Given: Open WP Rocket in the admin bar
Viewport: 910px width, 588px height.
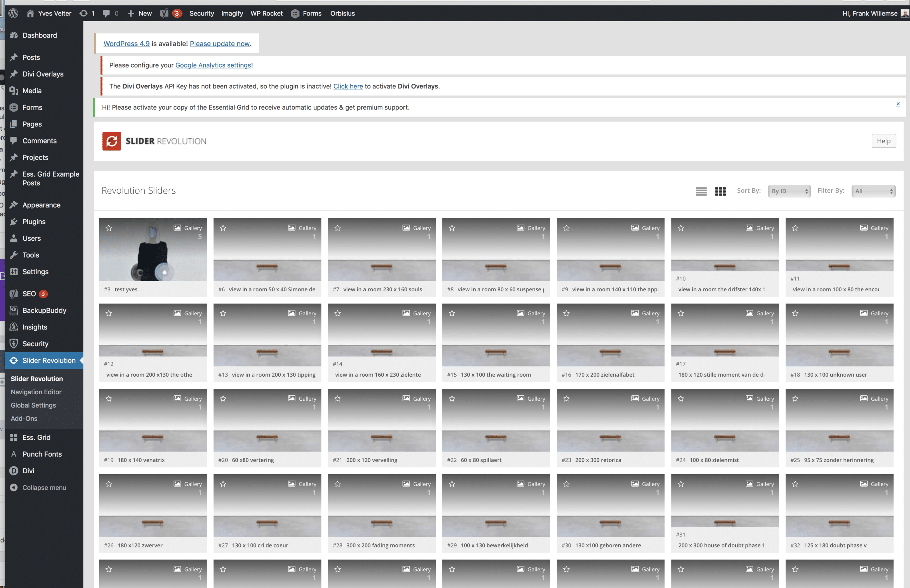Looking at the screenshot, I should [x=266, y=13].
